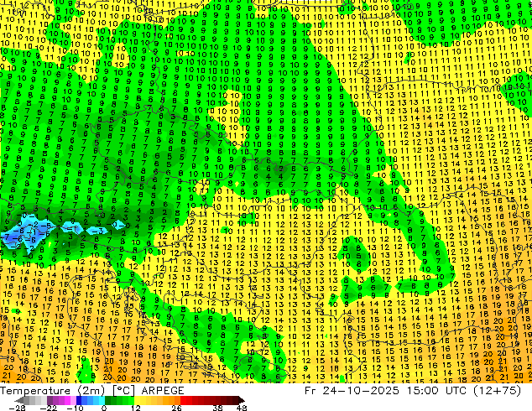
Task: Click the dark navy blue legend swatch above -10
Action: [79, 400]
